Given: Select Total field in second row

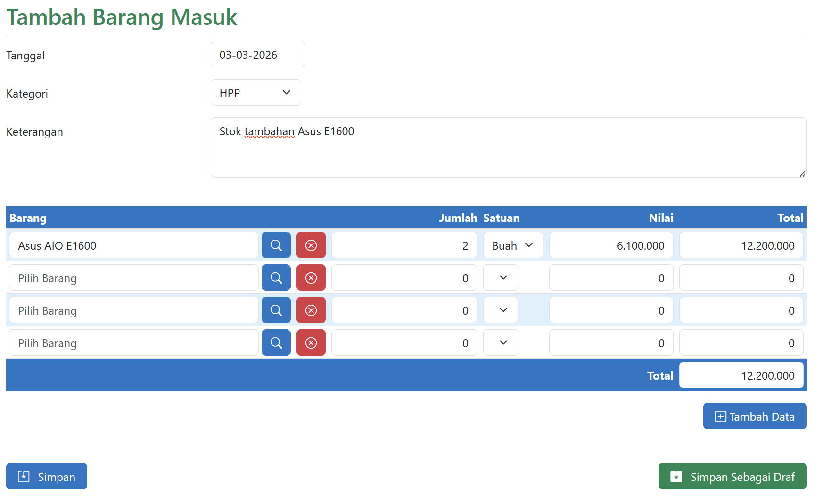Looking at the screenshot, I should click(741, 277).
